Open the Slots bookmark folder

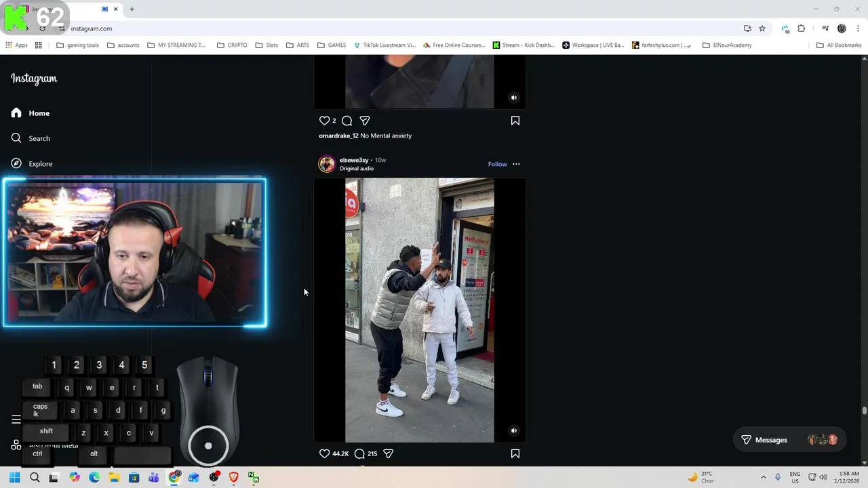point(266,45)
